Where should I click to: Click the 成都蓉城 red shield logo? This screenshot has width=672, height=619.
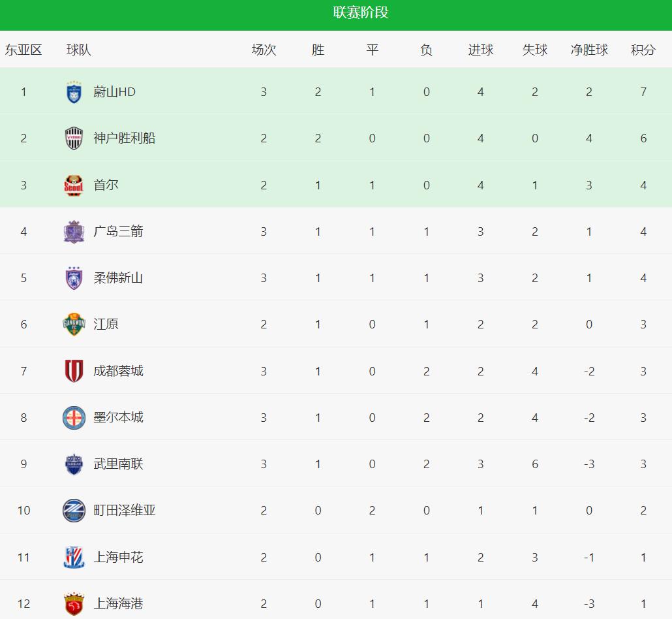(74, 371)
